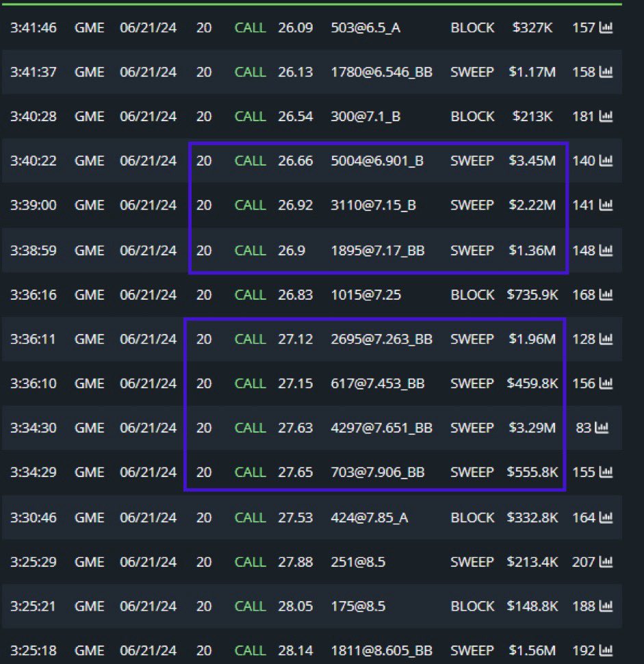Click chart icon beside score 148

(606, 251)
